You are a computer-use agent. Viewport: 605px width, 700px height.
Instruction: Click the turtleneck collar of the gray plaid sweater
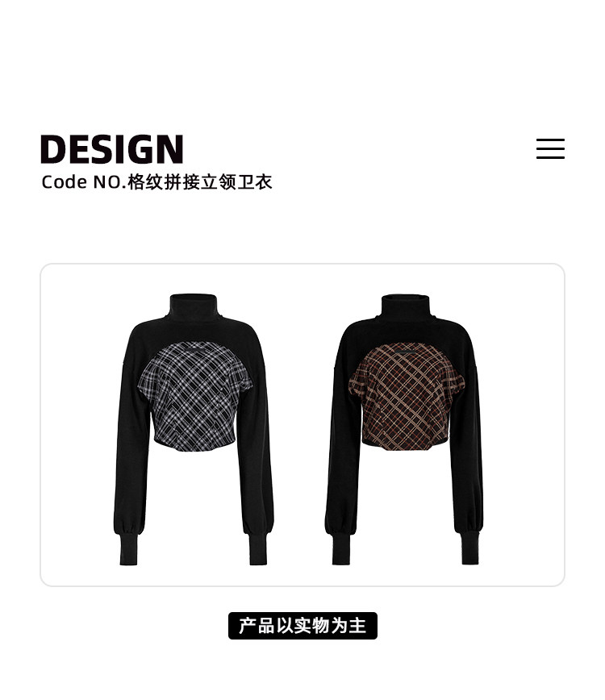point(194,307)
